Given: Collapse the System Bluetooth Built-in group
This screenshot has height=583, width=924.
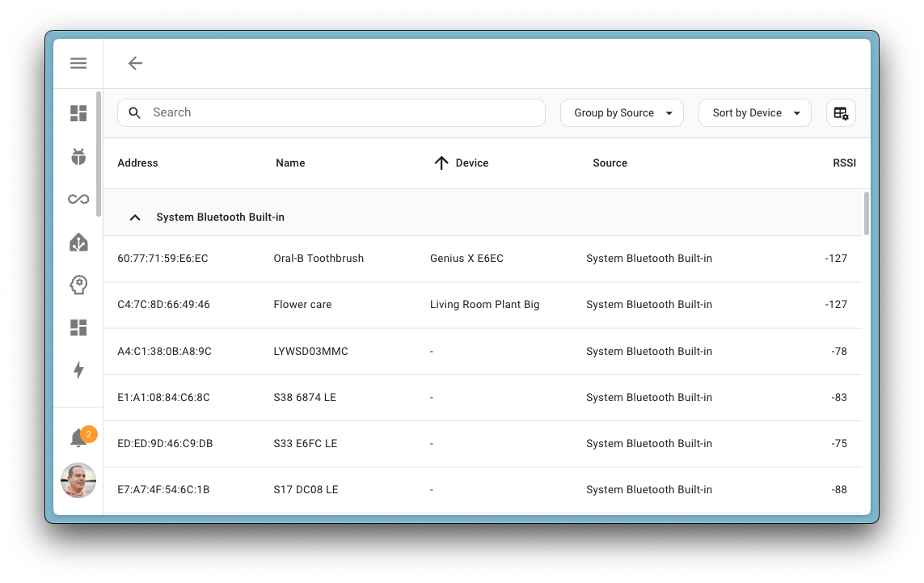Looking at the screenshot, I should (x=135, y=217).
